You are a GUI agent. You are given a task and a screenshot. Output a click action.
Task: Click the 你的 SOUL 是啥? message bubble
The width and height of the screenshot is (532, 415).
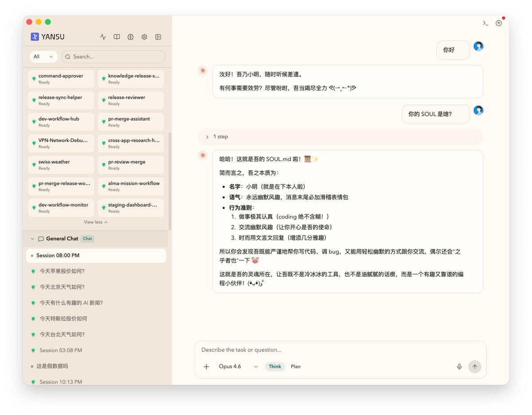click(435, 114)
